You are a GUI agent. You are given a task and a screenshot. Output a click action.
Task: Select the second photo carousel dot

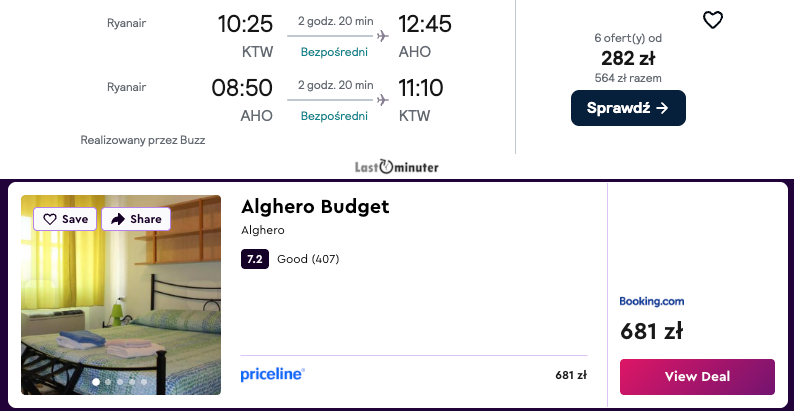(108, 382)
